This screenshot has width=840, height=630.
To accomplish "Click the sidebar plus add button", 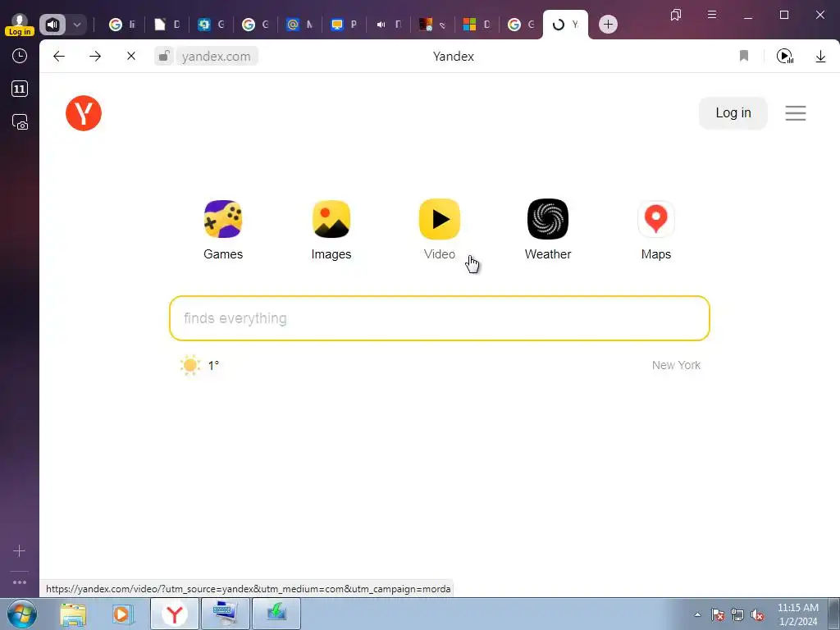I will click(x=20, y=550).
